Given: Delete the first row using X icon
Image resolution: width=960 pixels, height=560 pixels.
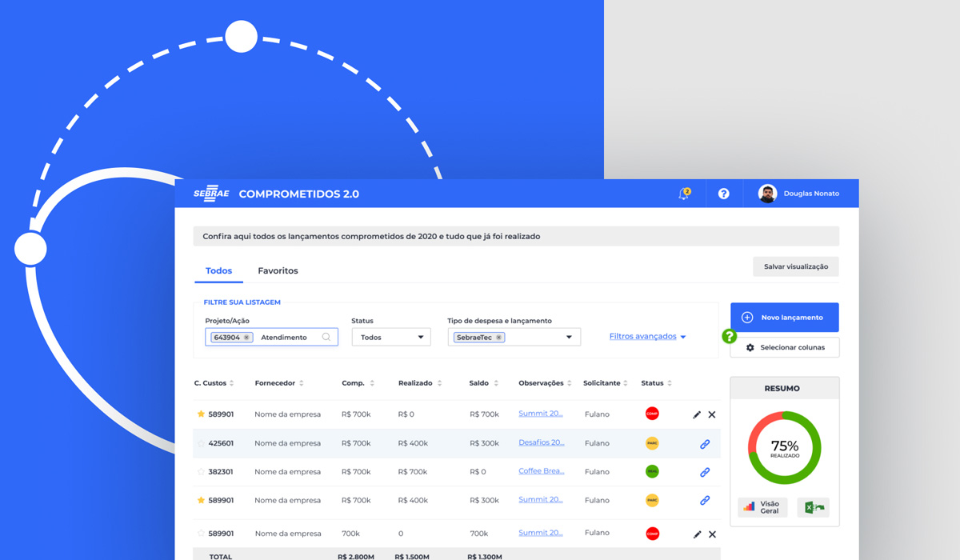Looking at the screenshot, I should [x=712, y=414].
